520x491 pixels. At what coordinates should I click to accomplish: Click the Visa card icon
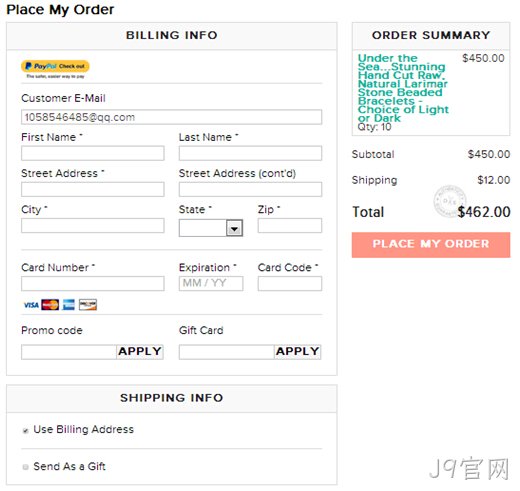31,305
